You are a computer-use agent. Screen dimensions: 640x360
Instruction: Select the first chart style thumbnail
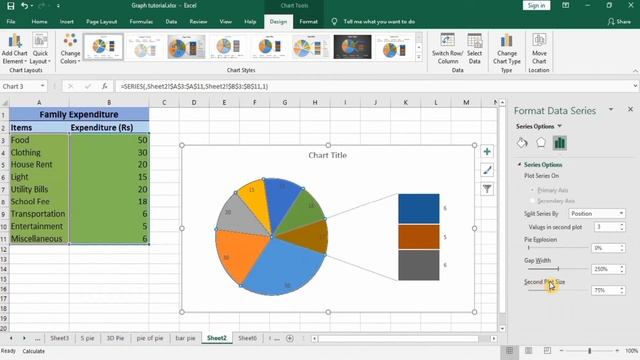pyautogui.click(x=103, y=47)
